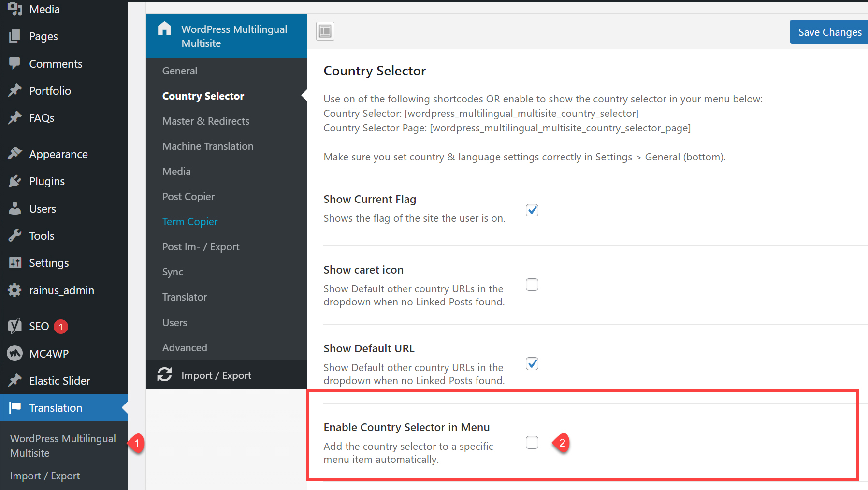Click the Save Changes button
The width and height of the screenshot is (868, 490).
(x=829, y=32)
